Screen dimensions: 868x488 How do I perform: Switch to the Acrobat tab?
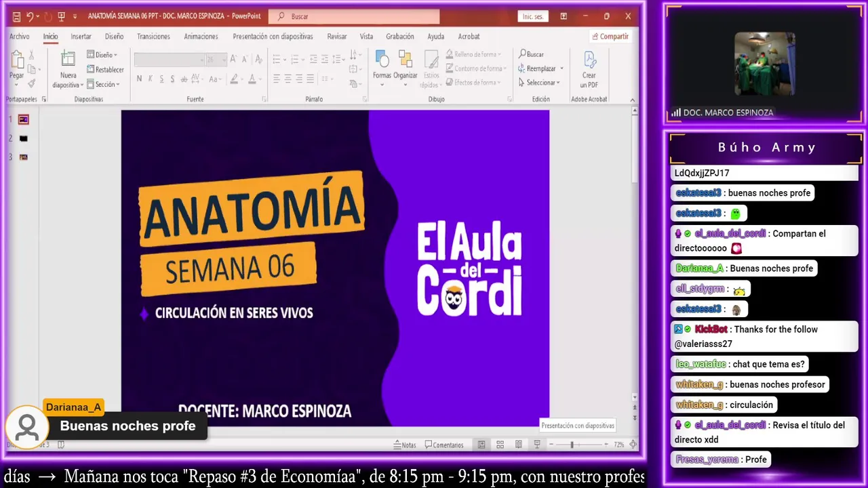[469, 37]
